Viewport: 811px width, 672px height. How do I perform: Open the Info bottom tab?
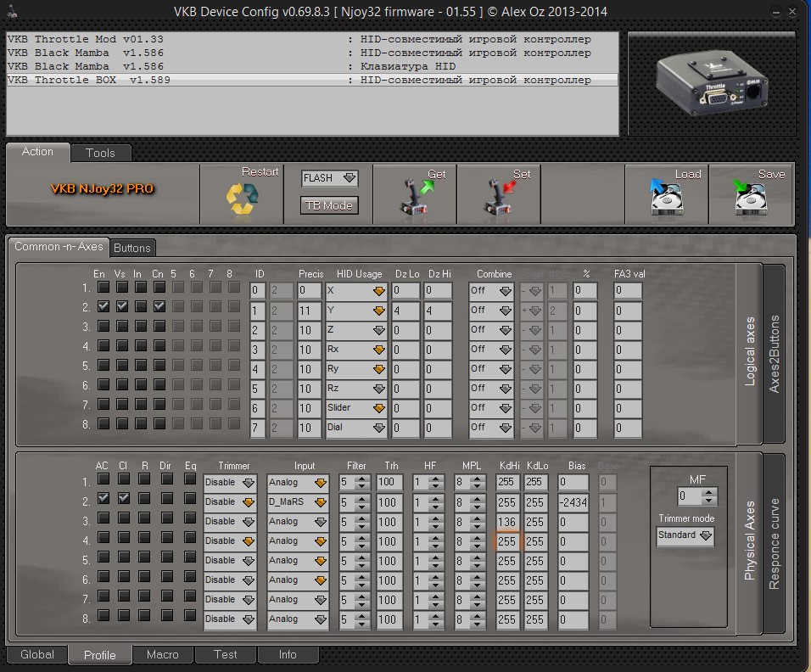[x=288, y=654]
